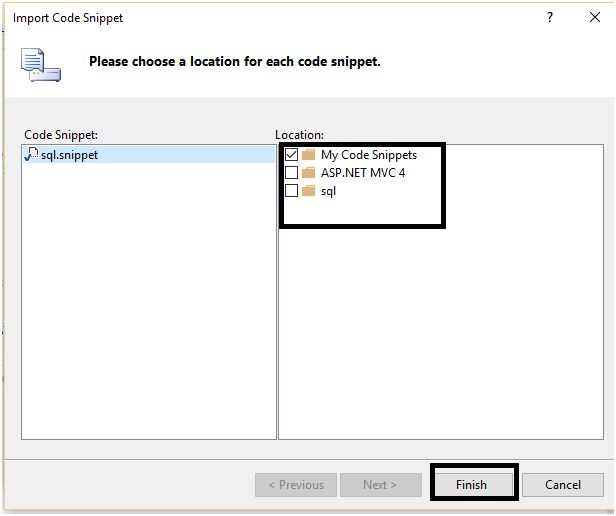616x516 pixels.
Task: Cancel the snippet import
Action: [x=563, y=485]
